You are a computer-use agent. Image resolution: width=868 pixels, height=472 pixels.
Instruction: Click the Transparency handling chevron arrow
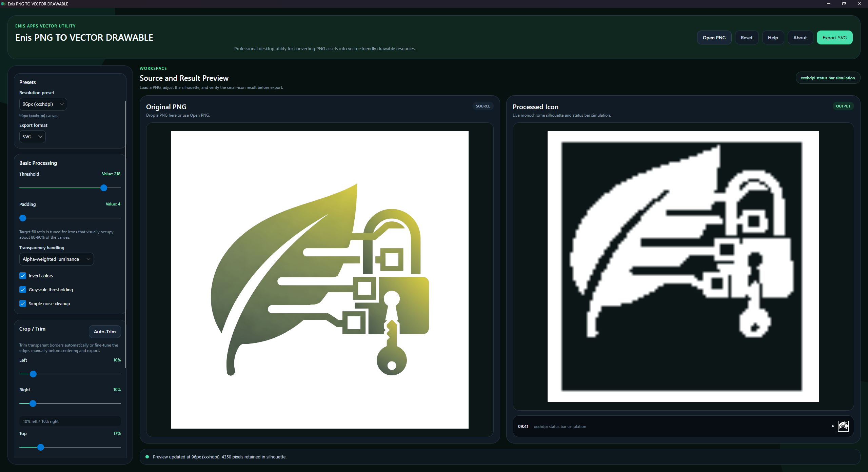tap(88, 259)
